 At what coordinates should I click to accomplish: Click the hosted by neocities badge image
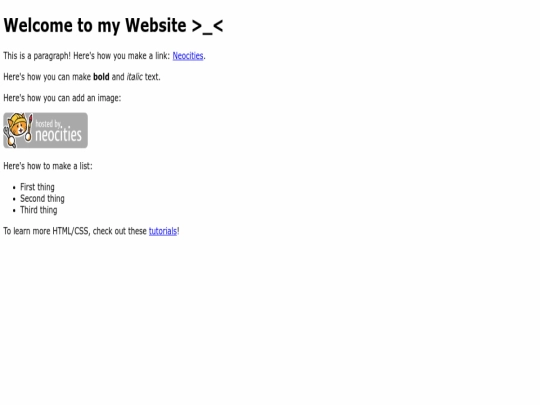point(45,131)
